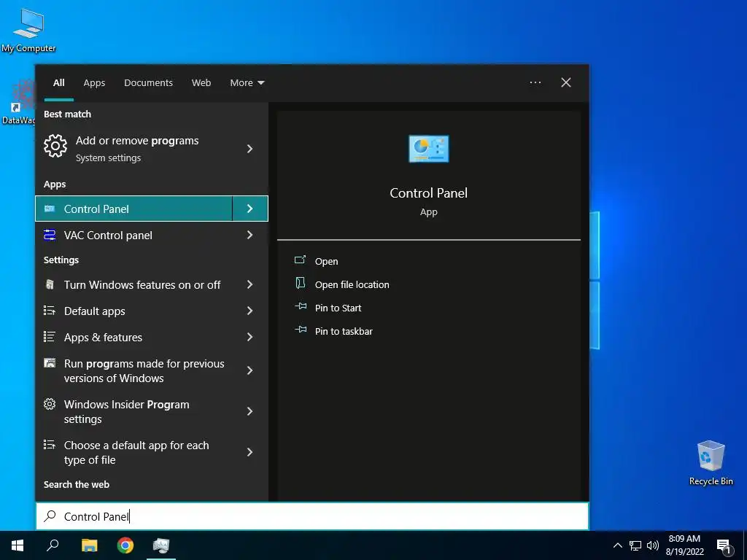Expand Run programs for previous versions arrow
The image size is (747, 560).
pos(249,370)
